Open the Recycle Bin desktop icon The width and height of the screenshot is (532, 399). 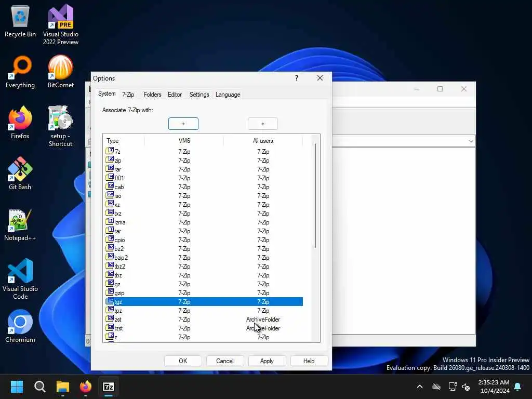[20, 21]
